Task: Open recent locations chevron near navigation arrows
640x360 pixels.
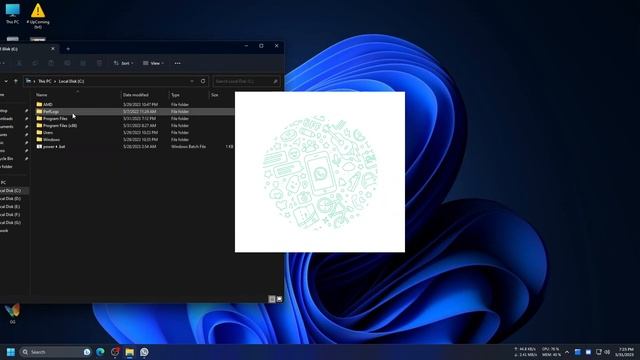Action: (x=6, y=81)
